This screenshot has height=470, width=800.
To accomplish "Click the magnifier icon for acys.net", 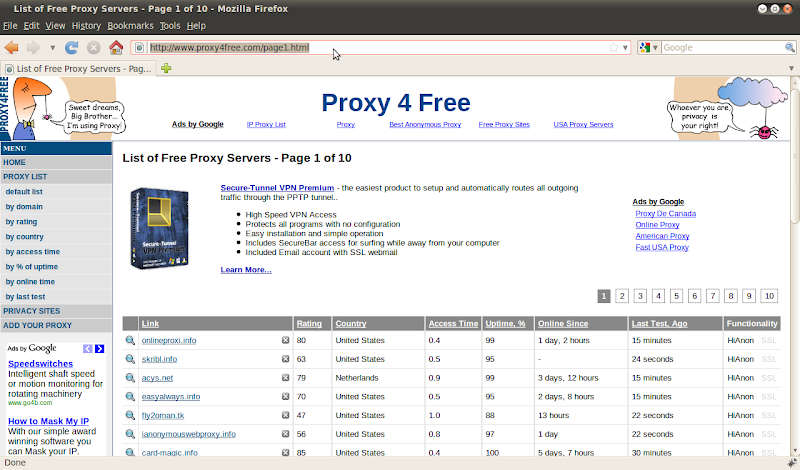I will coord(130,378).
